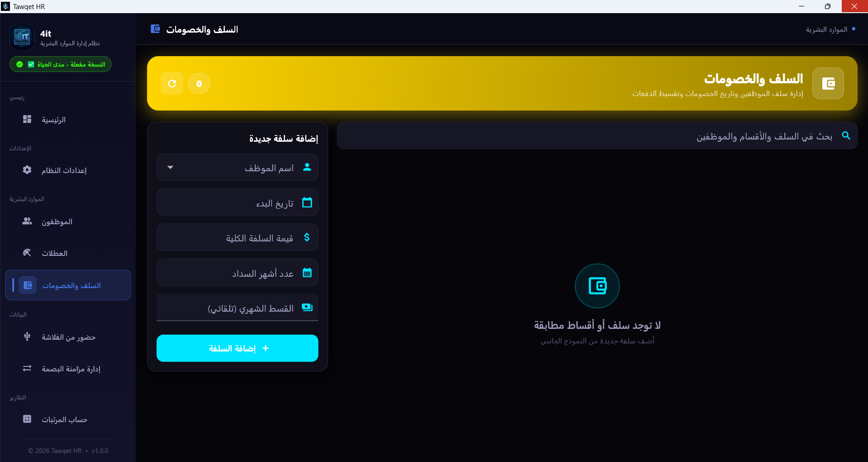Restore down the Tawqet HR window
868x462 pixels.
[827, 6]
